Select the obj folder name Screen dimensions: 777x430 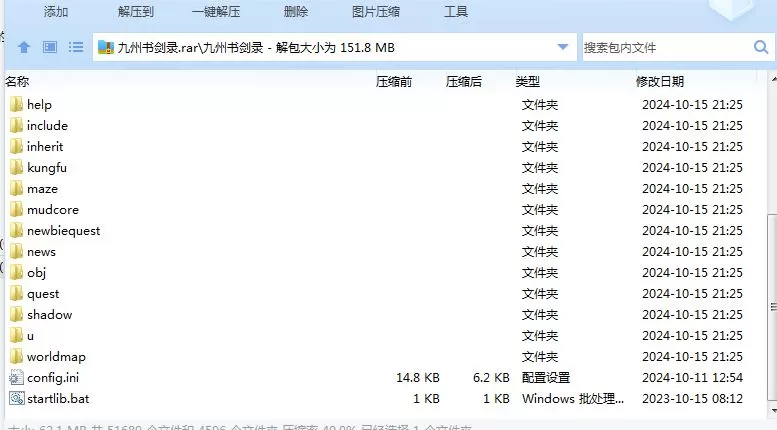(36, 272)
